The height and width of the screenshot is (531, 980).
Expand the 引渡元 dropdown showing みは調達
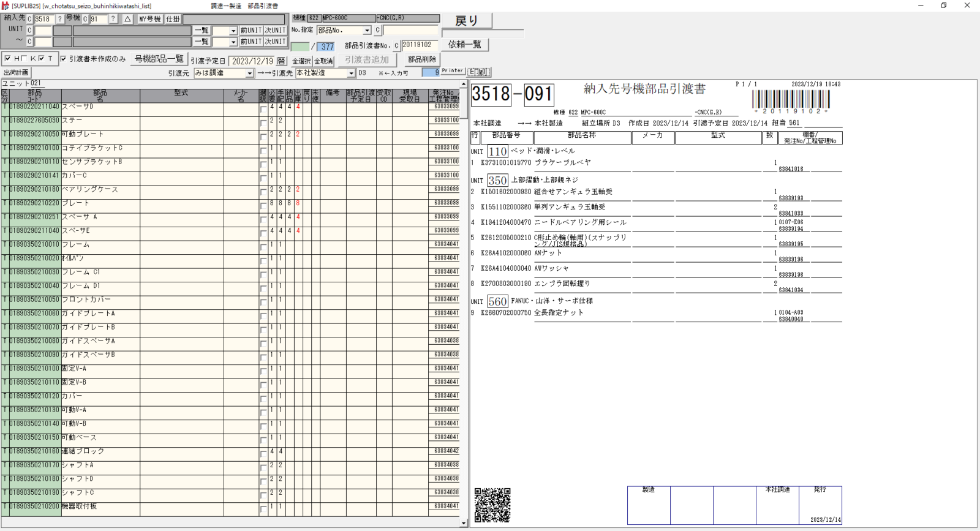(x=249, y=73)
